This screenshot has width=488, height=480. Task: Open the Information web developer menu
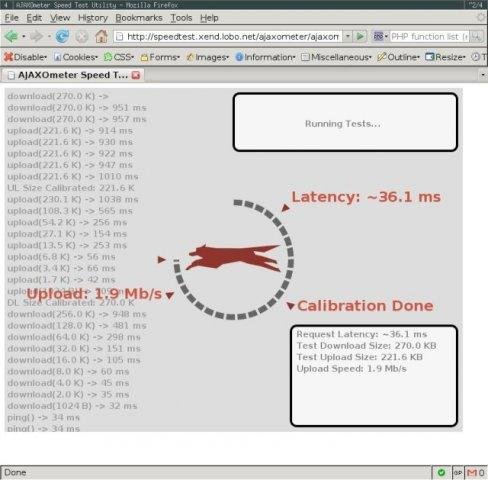click(265, 57)
